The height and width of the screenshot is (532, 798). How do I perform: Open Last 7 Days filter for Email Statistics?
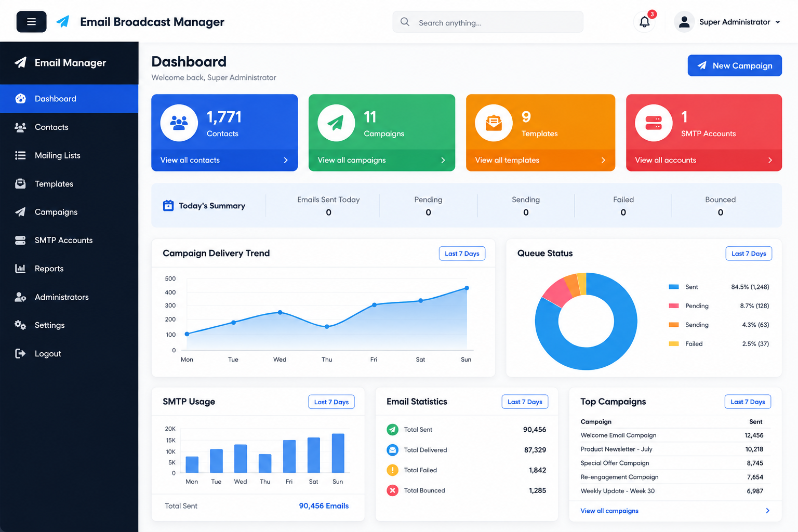tap(525, 402)
